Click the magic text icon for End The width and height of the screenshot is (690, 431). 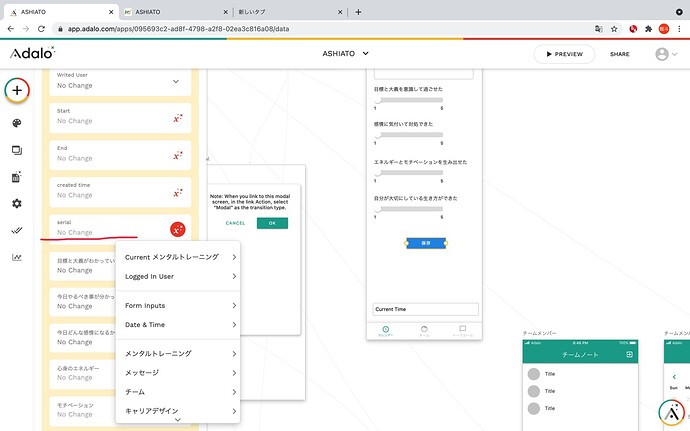click(178, 155)
